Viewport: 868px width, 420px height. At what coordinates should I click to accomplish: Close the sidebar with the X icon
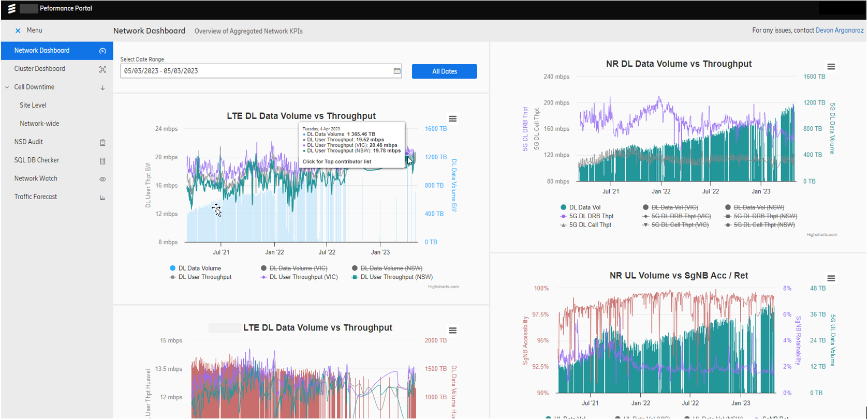18,31
